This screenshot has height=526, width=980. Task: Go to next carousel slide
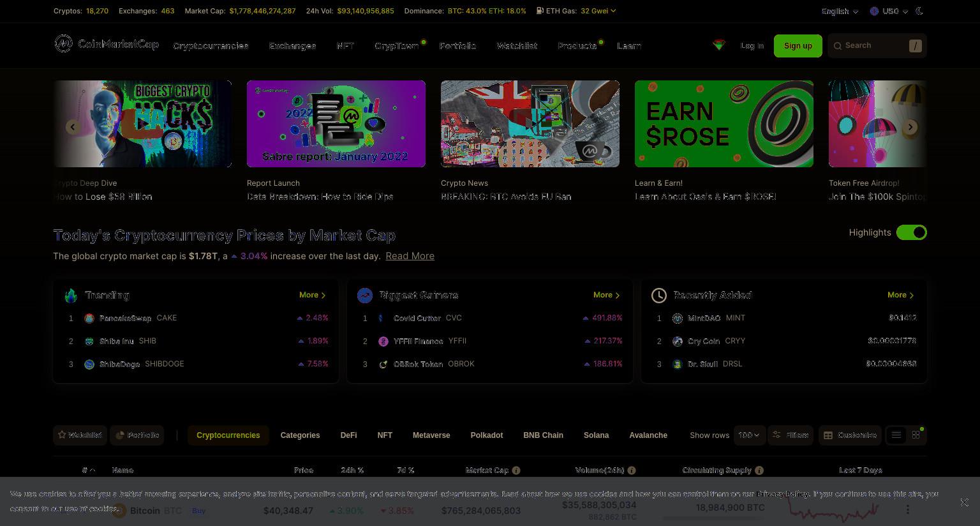coord(910,127)
